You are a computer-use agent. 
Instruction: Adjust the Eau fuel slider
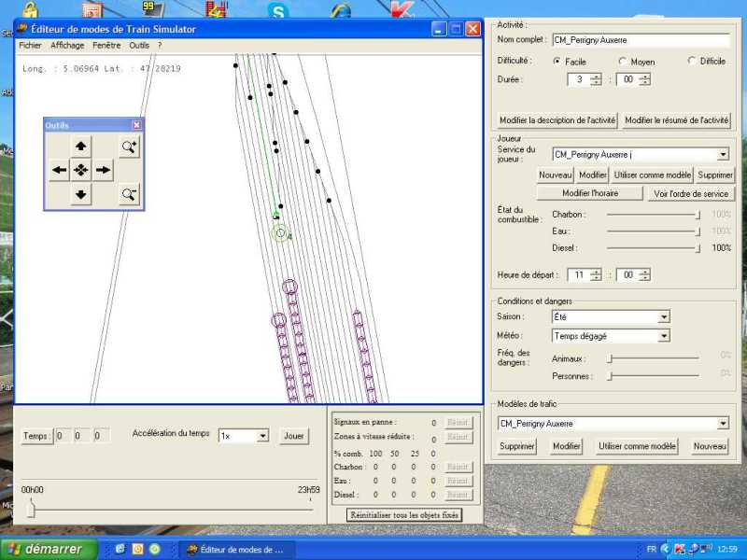tap(698, 231)
